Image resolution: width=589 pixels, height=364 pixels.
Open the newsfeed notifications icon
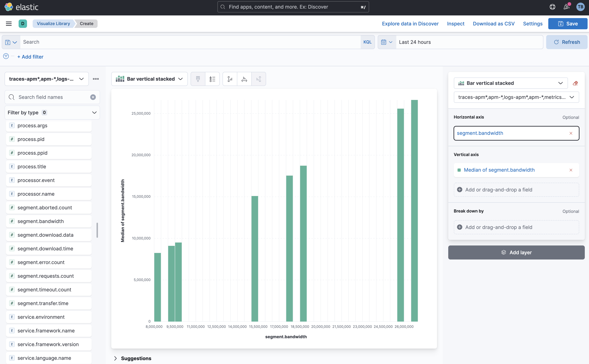(566, 7)
